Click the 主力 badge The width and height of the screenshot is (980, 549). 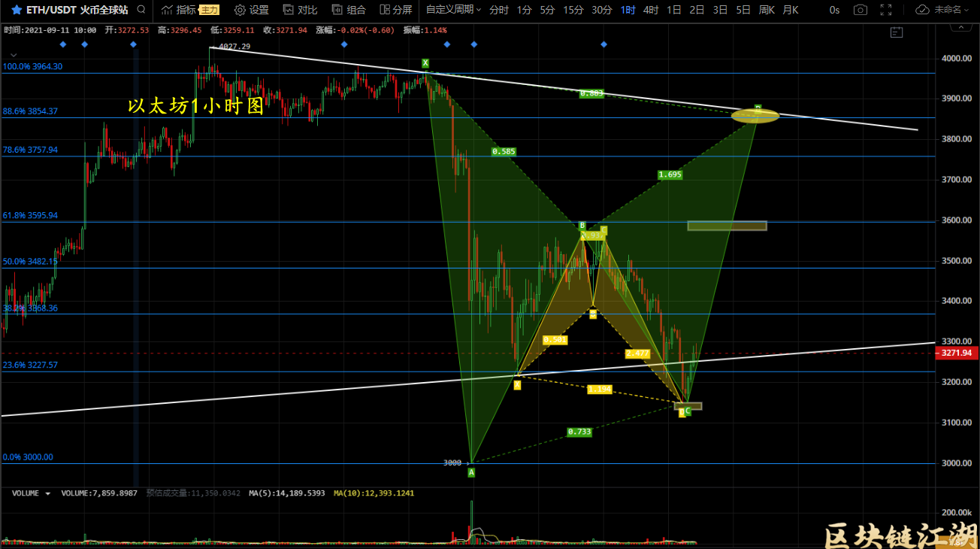coord(209,10)
